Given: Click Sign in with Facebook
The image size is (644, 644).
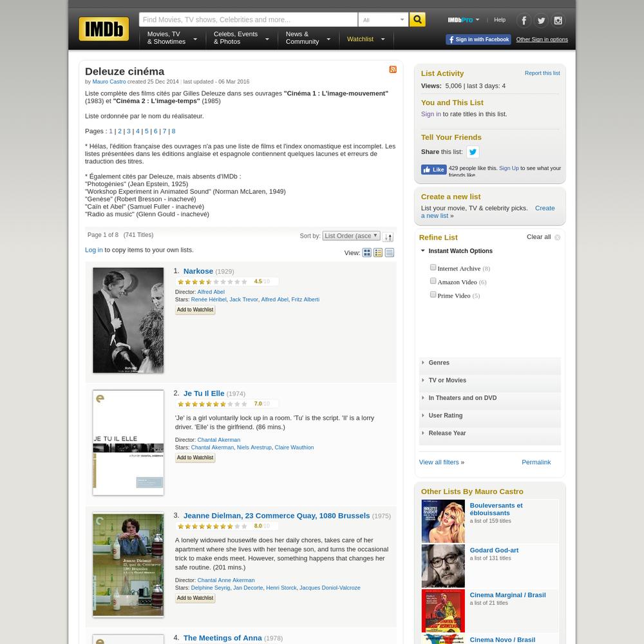Looking at the screenshot, I should pos(478,39).
